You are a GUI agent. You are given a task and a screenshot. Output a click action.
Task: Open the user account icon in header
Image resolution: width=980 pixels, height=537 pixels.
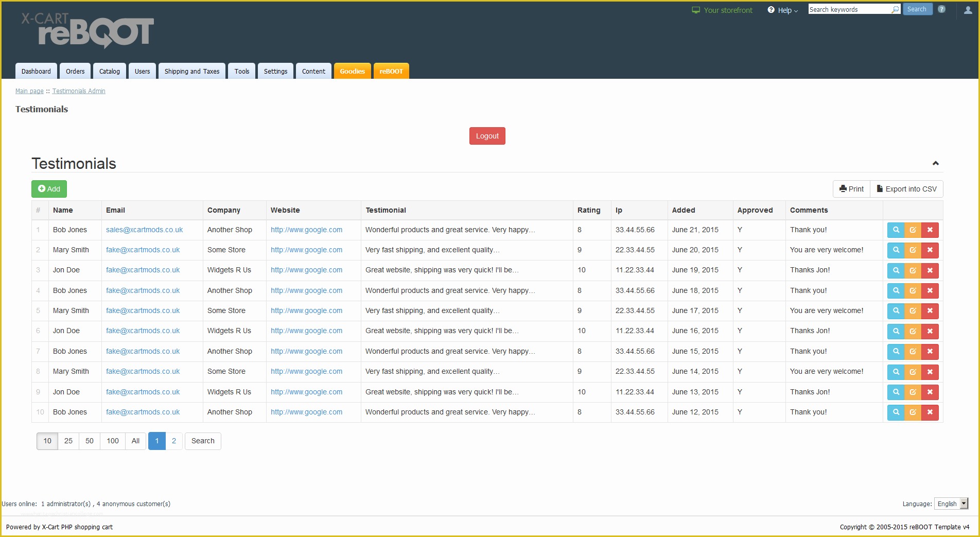coord(968,10)
